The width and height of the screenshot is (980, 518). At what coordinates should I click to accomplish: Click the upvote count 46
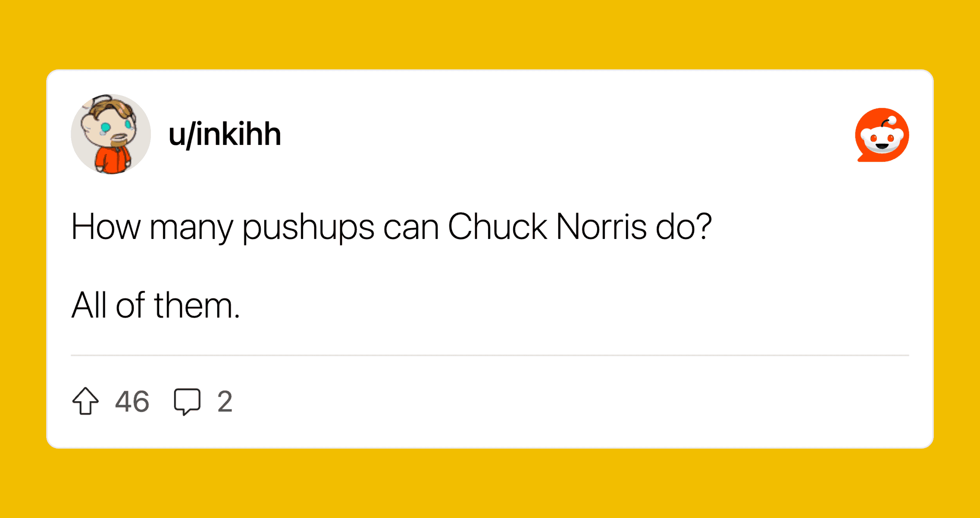coord(132,402)
